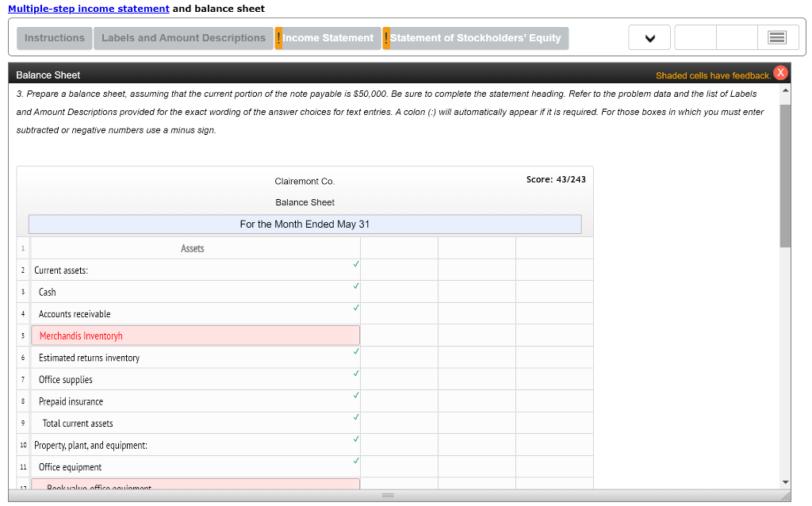Click the checkmark beside Accounts receivable
This screenshot has height=506, width=812.
[x=356, y=305]
